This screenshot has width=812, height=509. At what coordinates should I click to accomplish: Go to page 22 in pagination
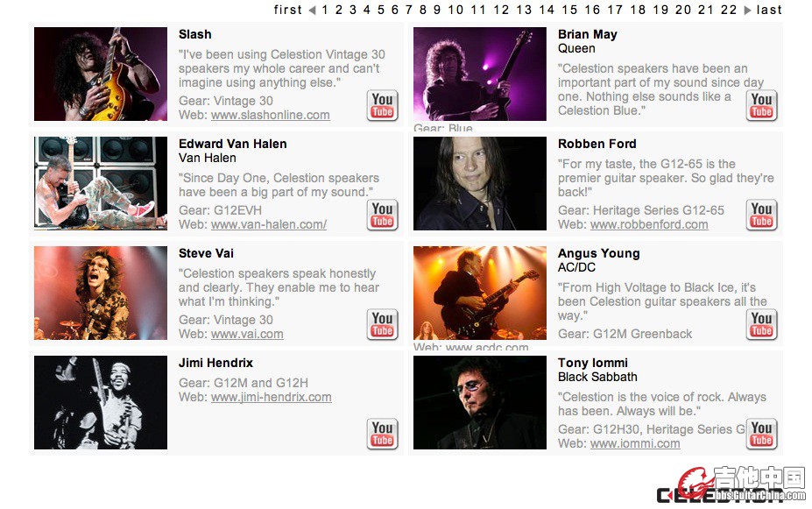(x=729, y=10)
